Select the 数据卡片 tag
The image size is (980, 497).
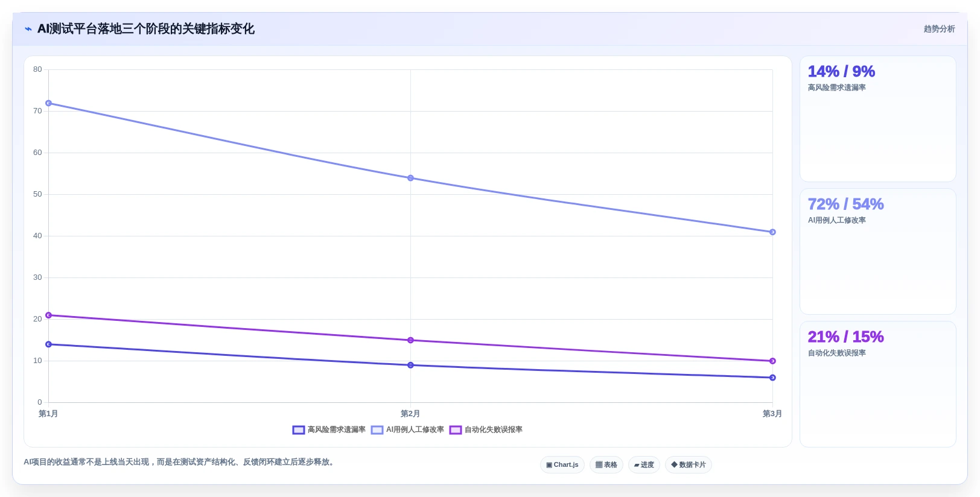tap(689, 465)
